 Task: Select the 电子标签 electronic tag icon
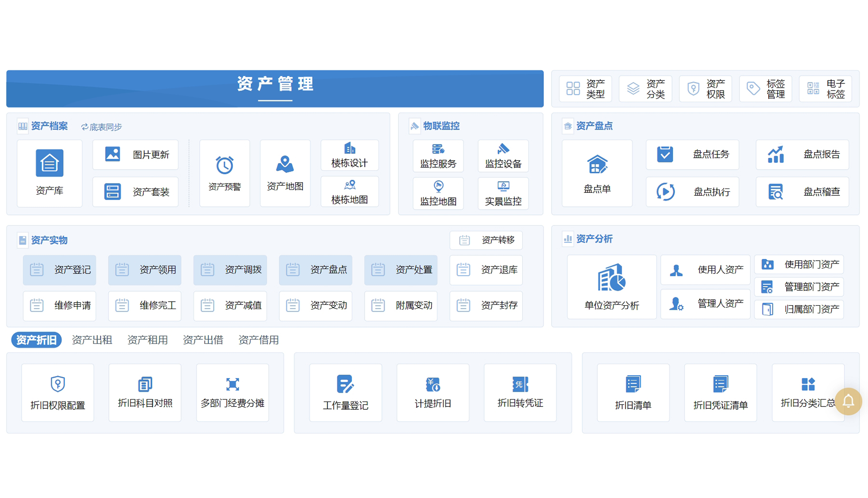point(825,89)
